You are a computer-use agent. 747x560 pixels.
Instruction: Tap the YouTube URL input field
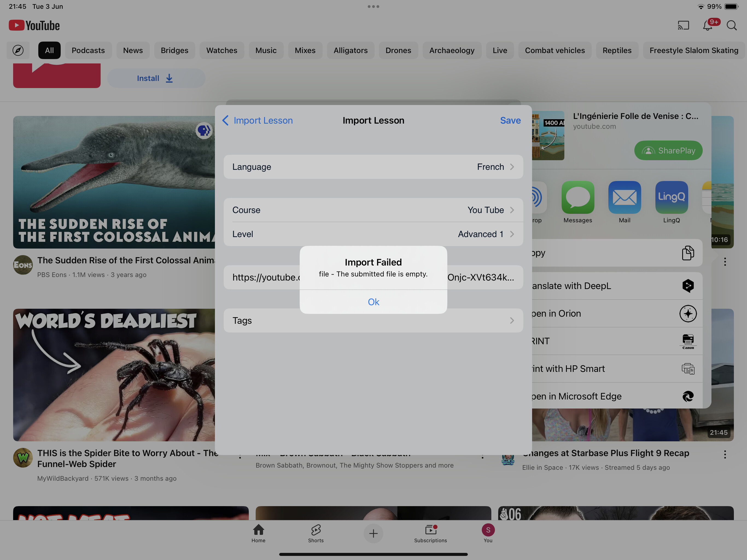coord(373,277)
